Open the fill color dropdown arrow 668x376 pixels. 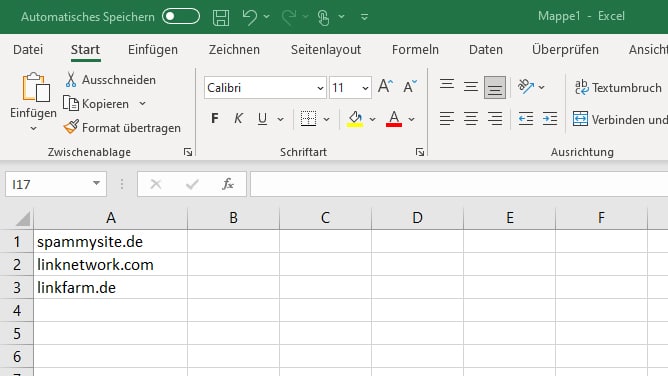point(372,119)
